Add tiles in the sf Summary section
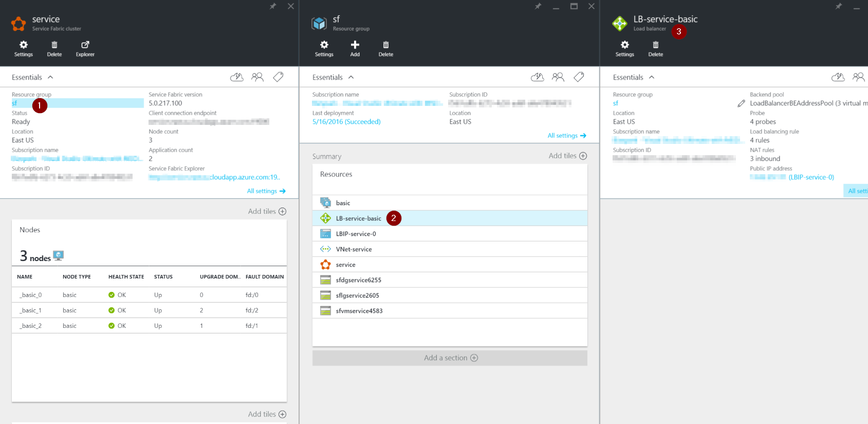This screenshot has width=868, height=424. click(568, 156)
